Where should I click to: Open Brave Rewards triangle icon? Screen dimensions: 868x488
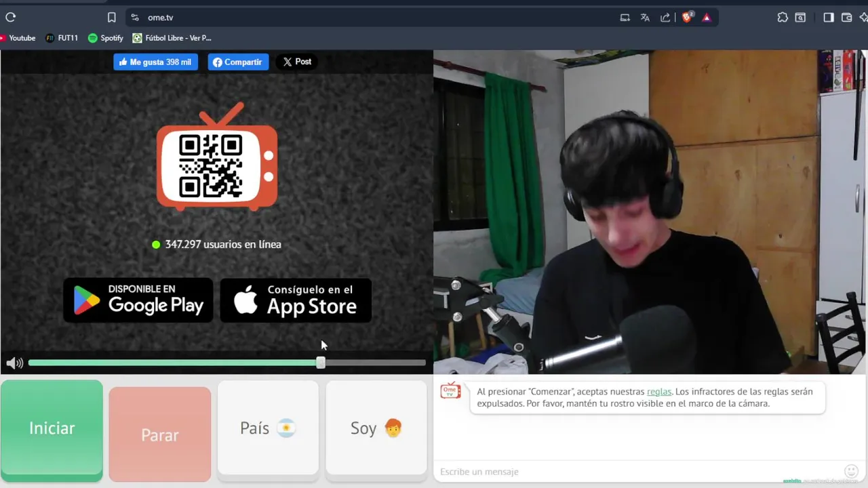click(x=707, y=18)
